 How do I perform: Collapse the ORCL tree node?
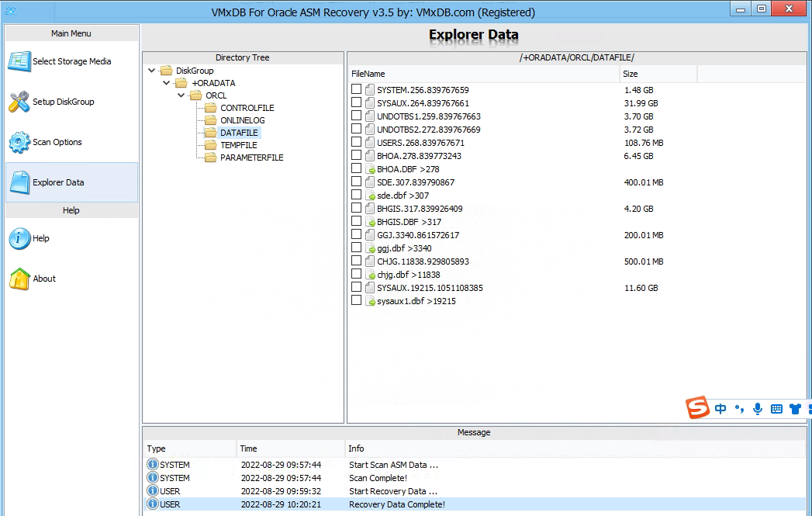tap(181, 95)
